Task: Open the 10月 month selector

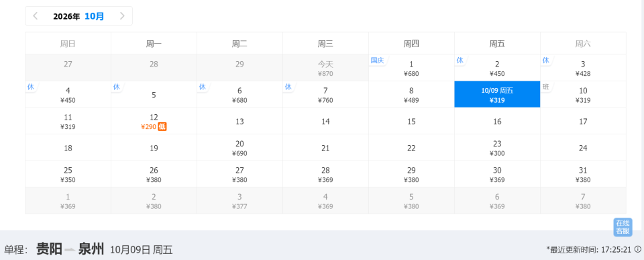Action: point(94,16)
